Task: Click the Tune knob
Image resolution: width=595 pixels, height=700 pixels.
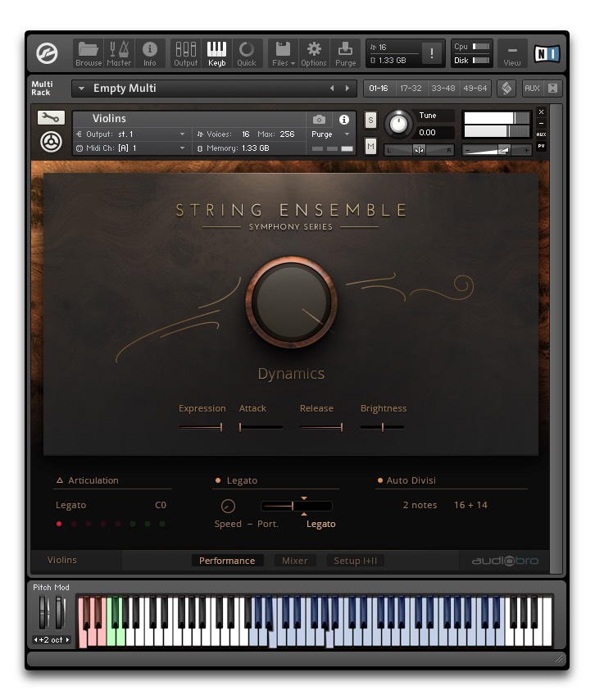Action: (x=398, y=124)
